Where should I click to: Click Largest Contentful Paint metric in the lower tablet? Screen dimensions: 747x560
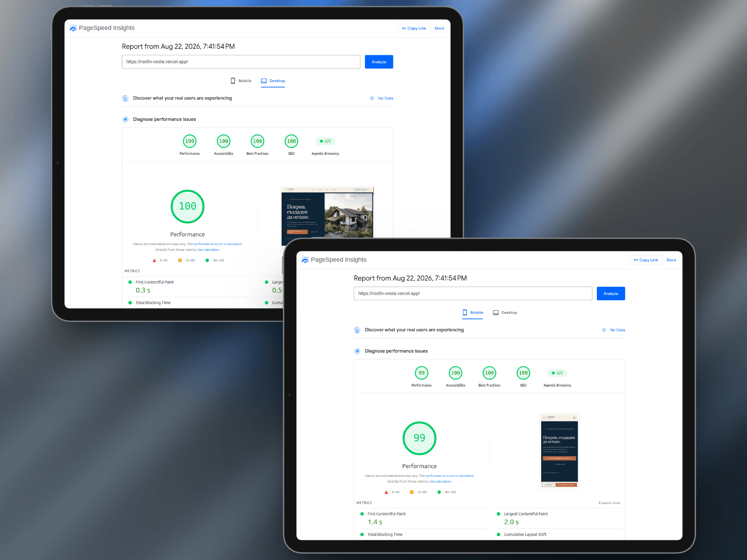(x=526, y=514)
